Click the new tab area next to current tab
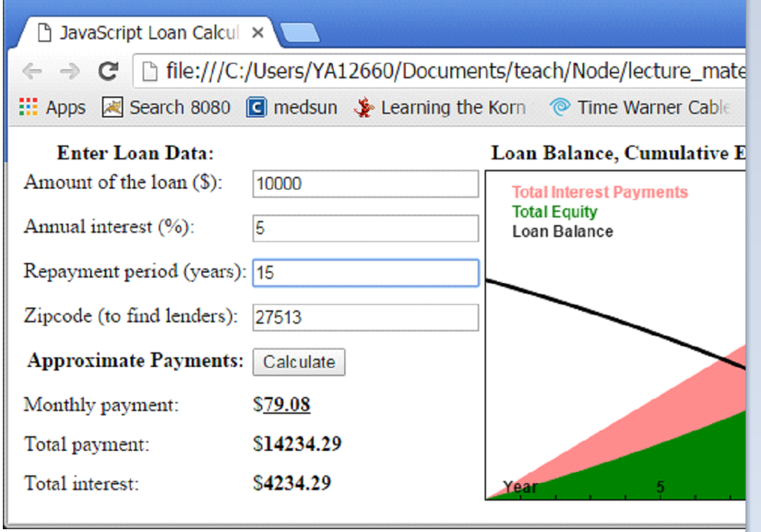 (x=300, y=32)
